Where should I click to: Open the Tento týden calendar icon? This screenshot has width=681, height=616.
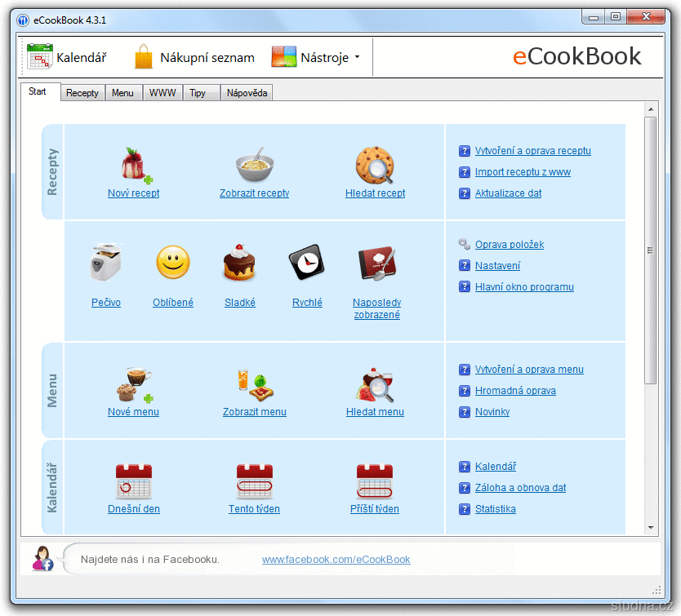pos(255,481)
